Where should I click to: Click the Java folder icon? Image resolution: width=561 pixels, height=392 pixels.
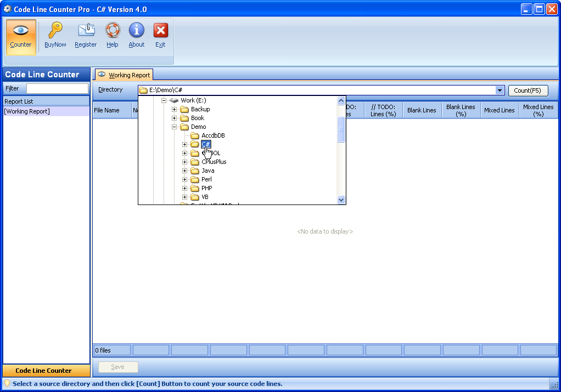point(195,171)
